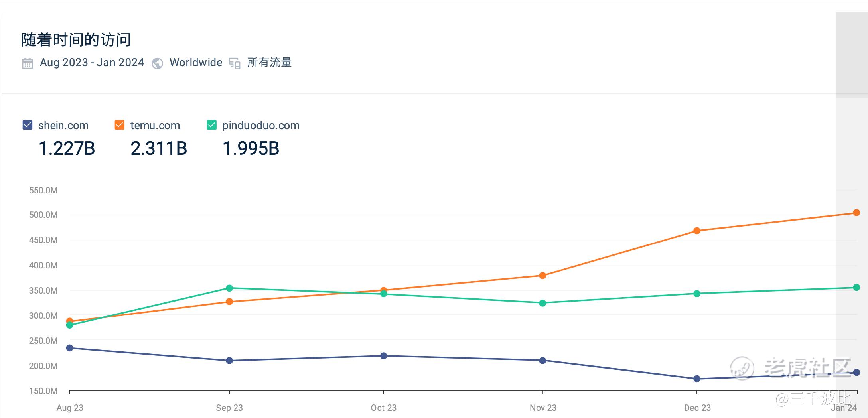868x418 pixels.
Task: Click the Oct 23 axis label
Action: [383, 408]
